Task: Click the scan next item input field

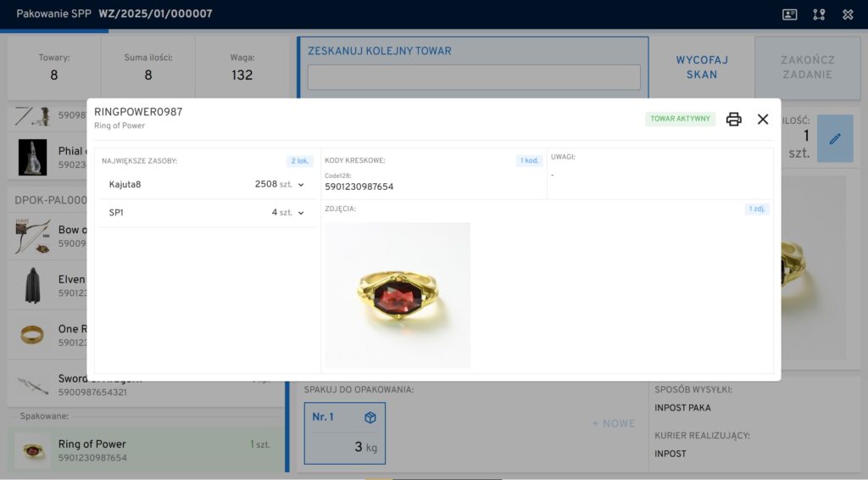Action: click(x=474, y=77)
